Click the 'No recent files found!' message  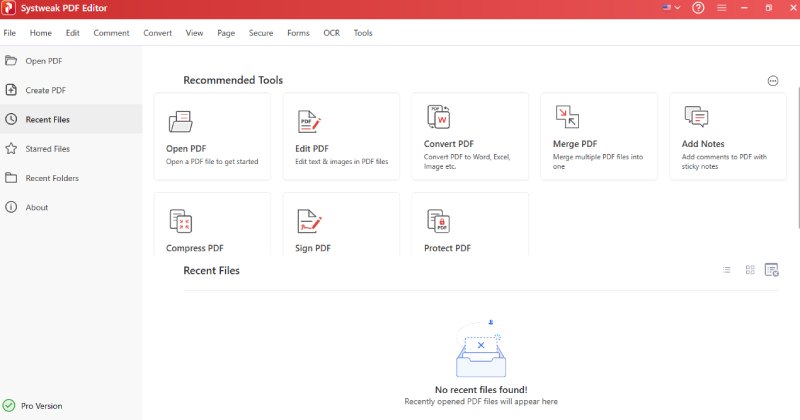coord(481,390)
